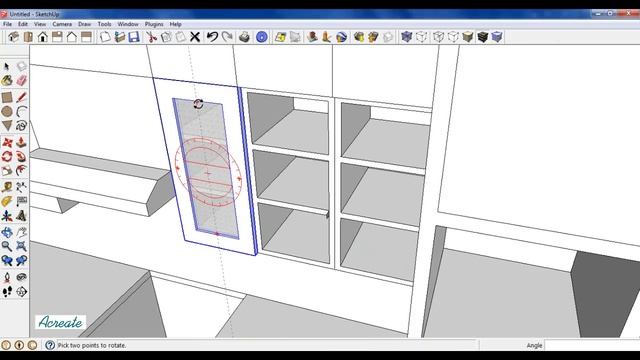Image resolution: width=640 pixels, height=360 pixels.
Task: Click the New file icon
Action: (x=105, y=37)
